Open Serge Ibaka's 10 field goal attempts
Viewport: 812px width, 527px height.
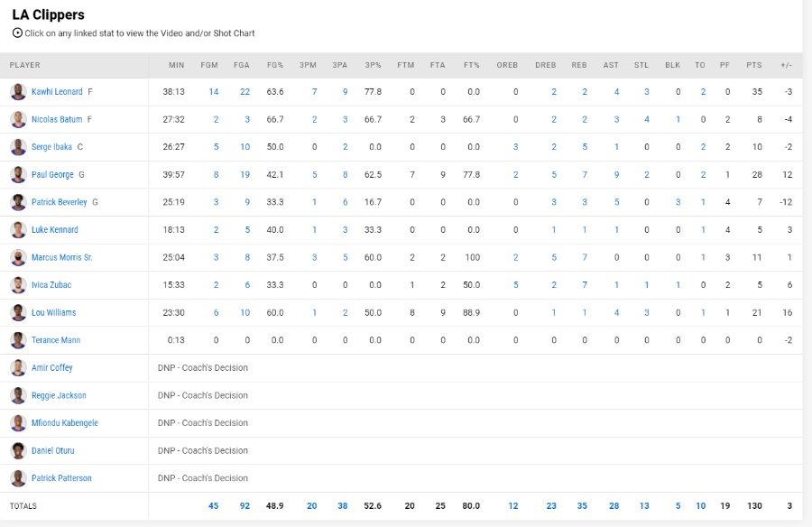245,147
